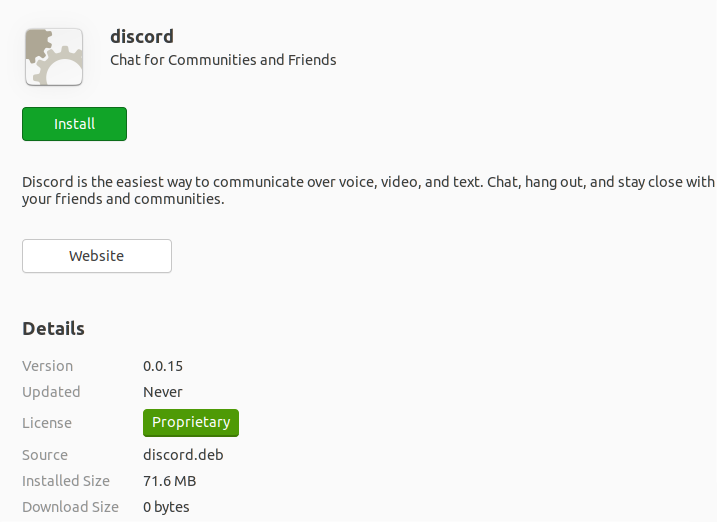Image resolution: width=717 pixels, height=522 pixels.
Task: Click the Version label
Action: tap(48, 366)
